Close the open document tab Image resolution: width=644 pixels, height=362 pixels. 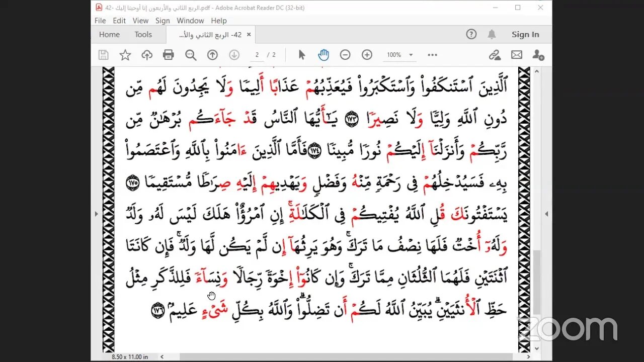(249, 35)
